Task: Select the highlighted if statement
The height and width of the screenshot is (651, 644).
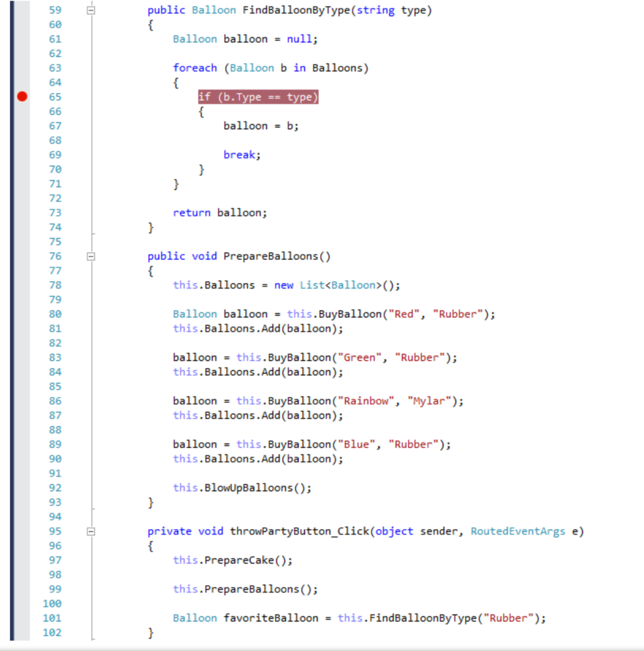Action: tap(257, 97)
